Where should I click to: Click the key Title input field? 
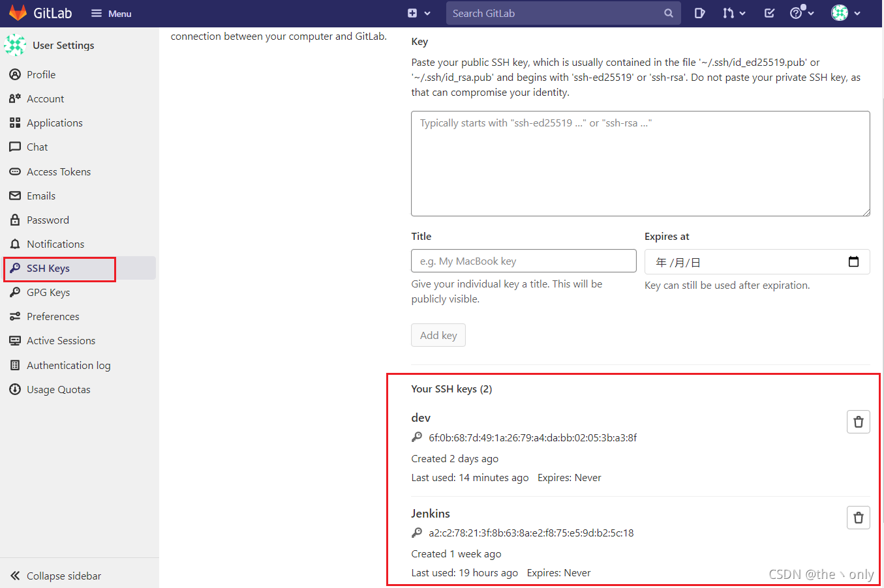[x=524, y=261]
